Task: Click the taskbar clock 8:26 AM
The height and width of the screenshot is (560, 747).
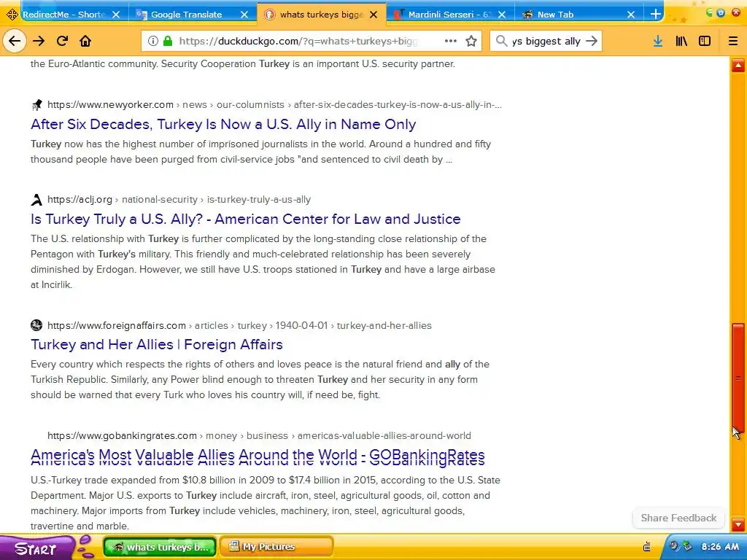Action: coord(720,547)
